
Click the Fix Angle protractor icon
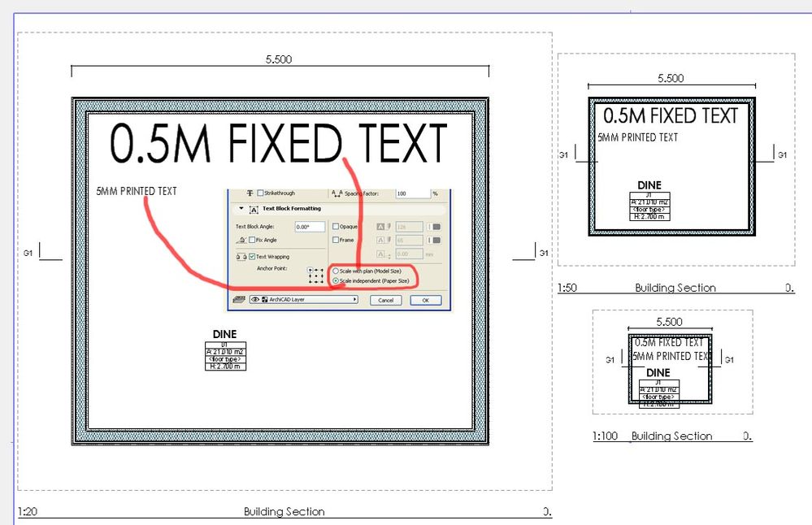pyautogui.click(x=241, y=241)
